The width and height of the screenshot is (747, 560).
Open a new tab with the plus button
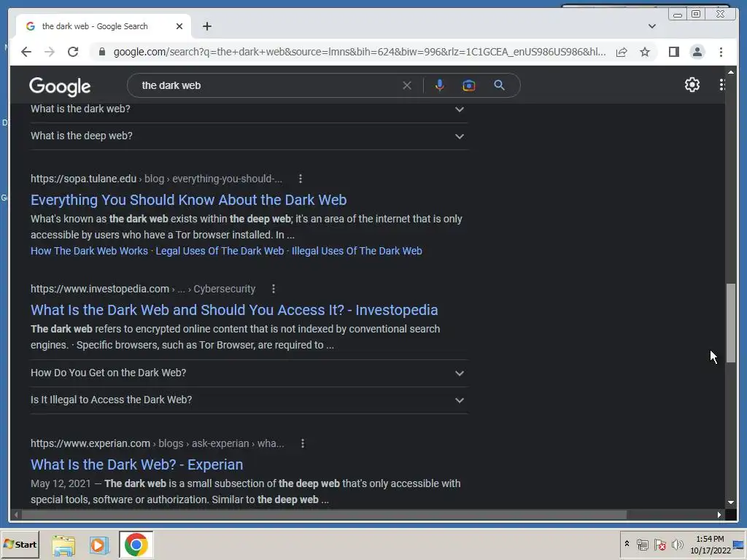point(206,26)
